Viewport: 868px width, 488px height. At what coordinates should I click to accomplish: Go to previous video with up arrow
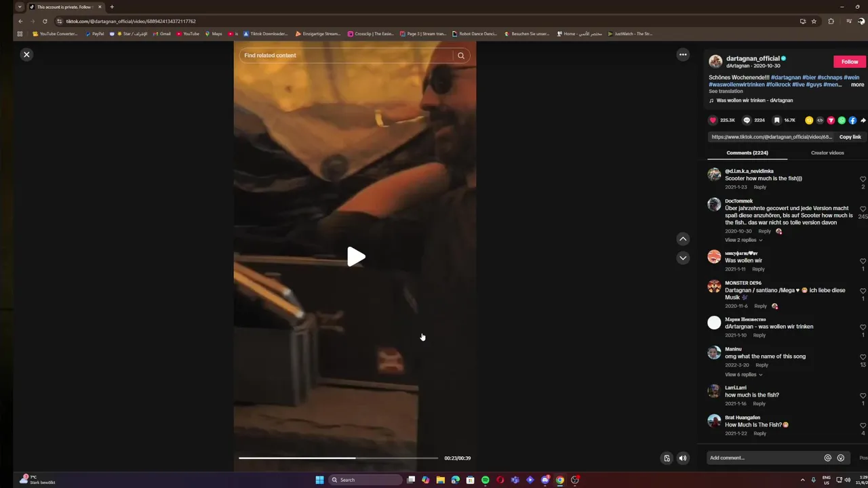(x=683, y=239)
